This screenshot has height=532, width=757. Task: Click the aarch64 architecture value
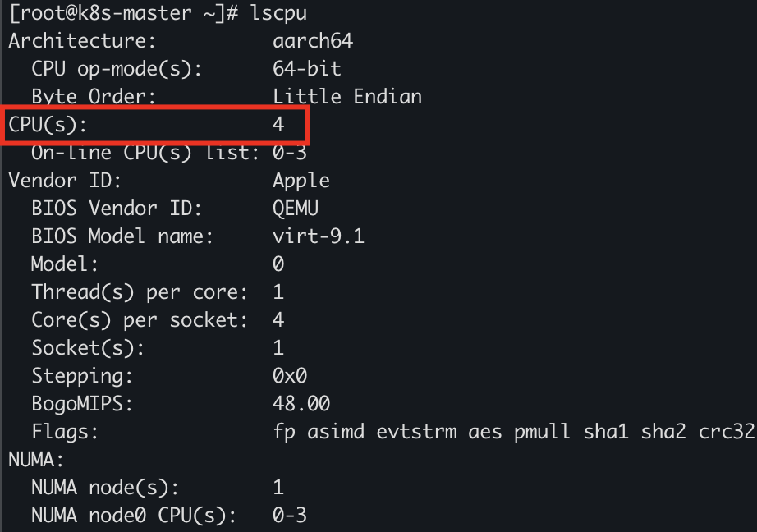313,41
